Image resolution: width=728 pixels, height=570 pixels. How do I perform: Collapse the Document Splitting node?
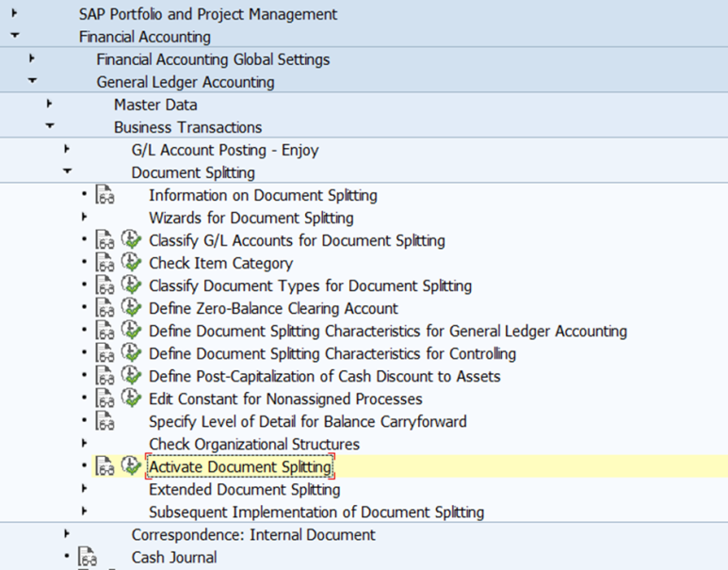(x=67, y=171)
